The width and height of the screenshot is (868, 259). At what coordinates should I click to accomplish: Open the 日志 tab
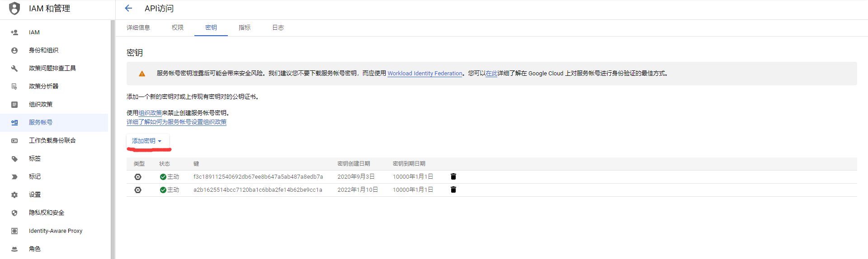point(278,28)
